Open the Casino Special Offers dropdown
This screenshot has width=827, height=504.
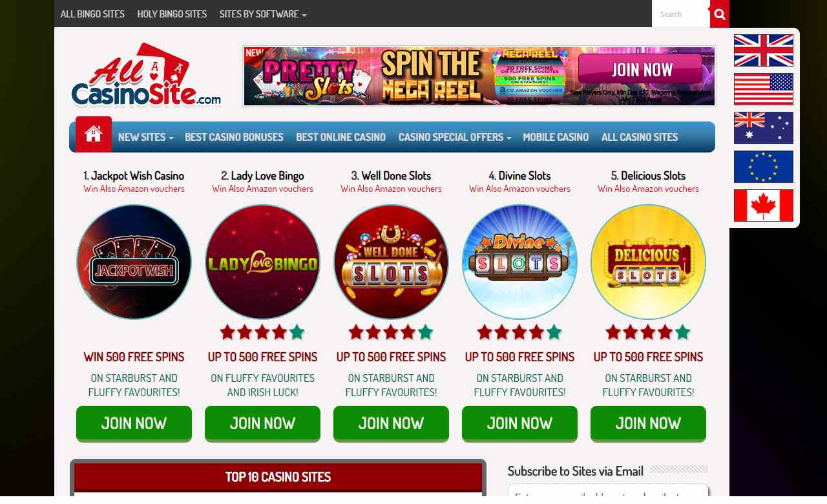[454, 137]
